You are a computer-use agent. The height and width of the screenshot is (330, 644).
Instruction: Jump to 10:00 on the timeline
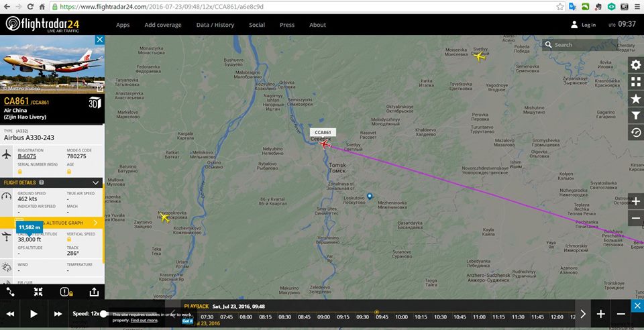coord(401,317)
